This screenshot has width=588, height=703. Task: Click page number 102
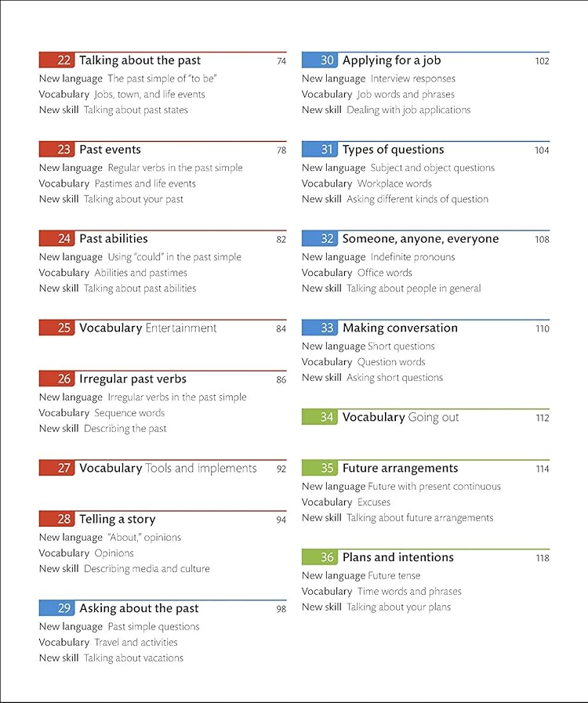point(542,61)
